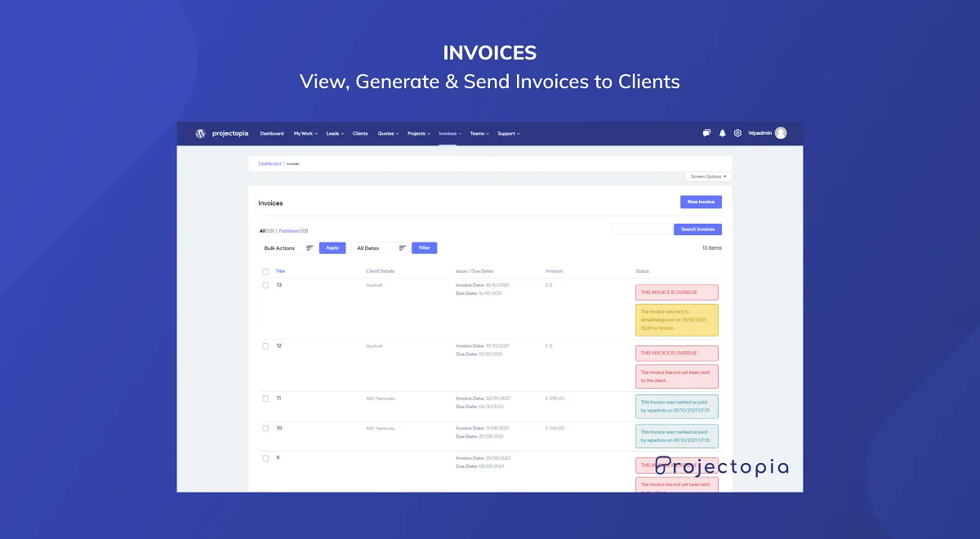Click the Search Invoices button

tap(698, 229)
